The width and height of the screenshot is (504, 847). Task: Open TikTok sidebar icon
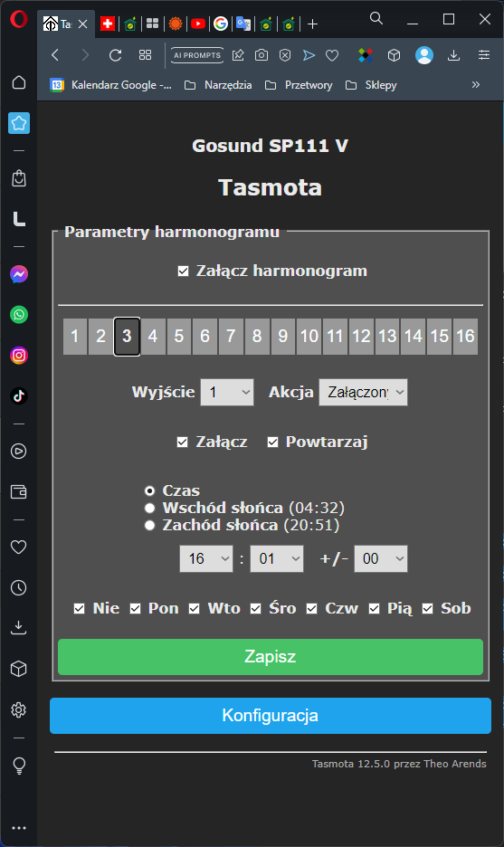click(19, 396)
